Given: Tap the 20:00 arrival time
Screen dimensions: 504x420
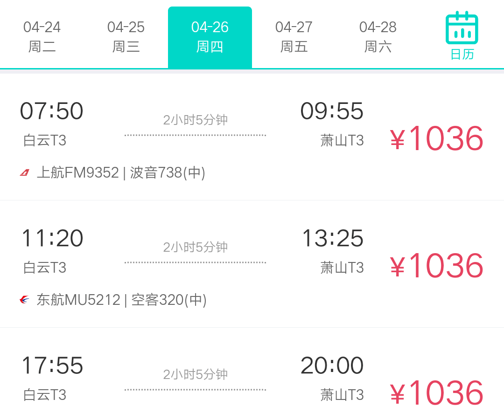Looking at the screenshot, I should 332,365.
